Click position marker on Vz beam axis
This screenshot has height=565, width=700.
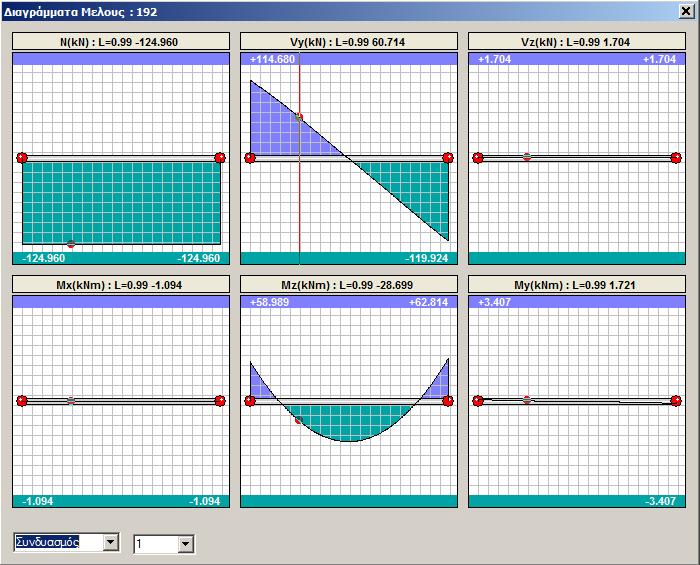point(527,157)
